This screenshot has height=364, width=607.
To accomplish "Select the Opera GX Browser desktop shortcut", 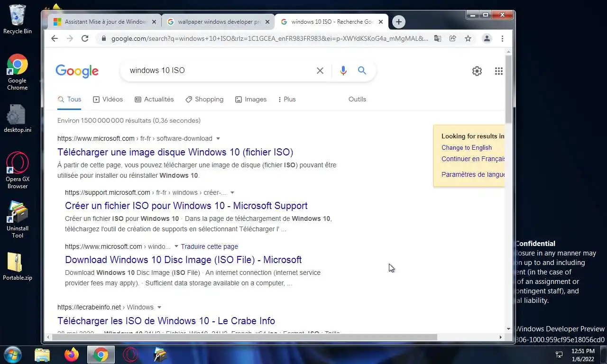I will tap(18, 171).
